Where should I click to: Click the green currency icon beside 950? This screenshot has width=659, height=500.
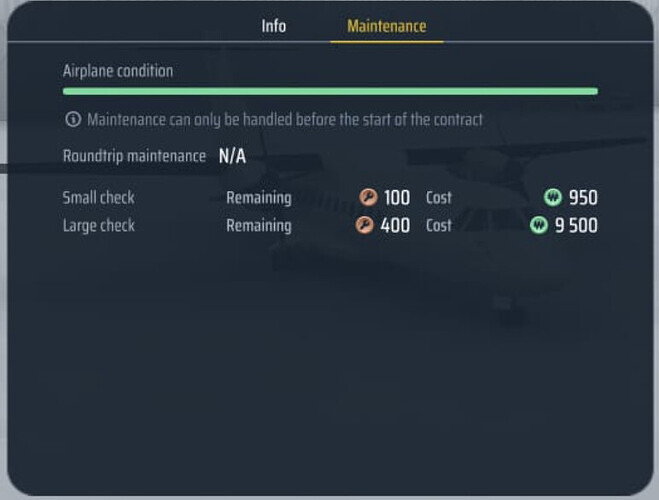coord(553,197)
